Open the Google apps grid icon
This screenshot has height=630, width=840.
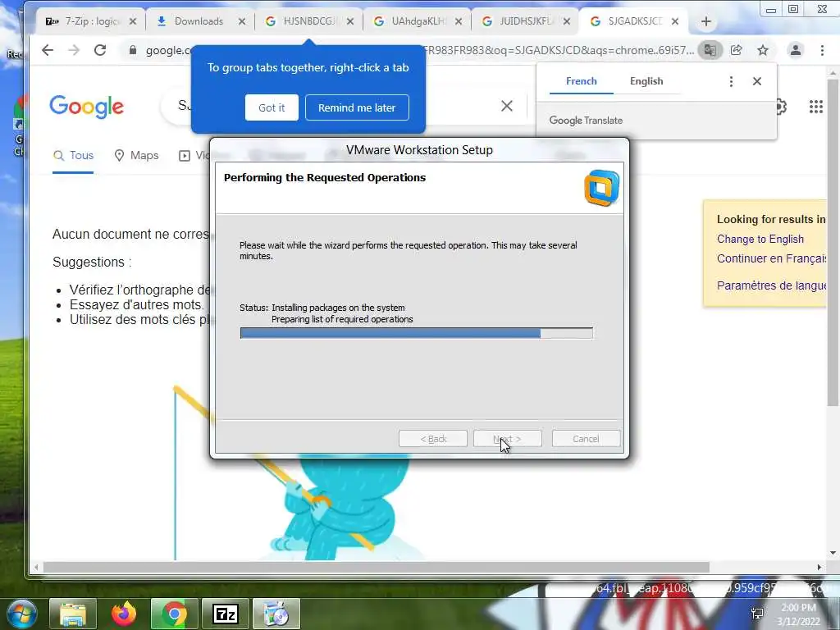click(x=816, y=107)
